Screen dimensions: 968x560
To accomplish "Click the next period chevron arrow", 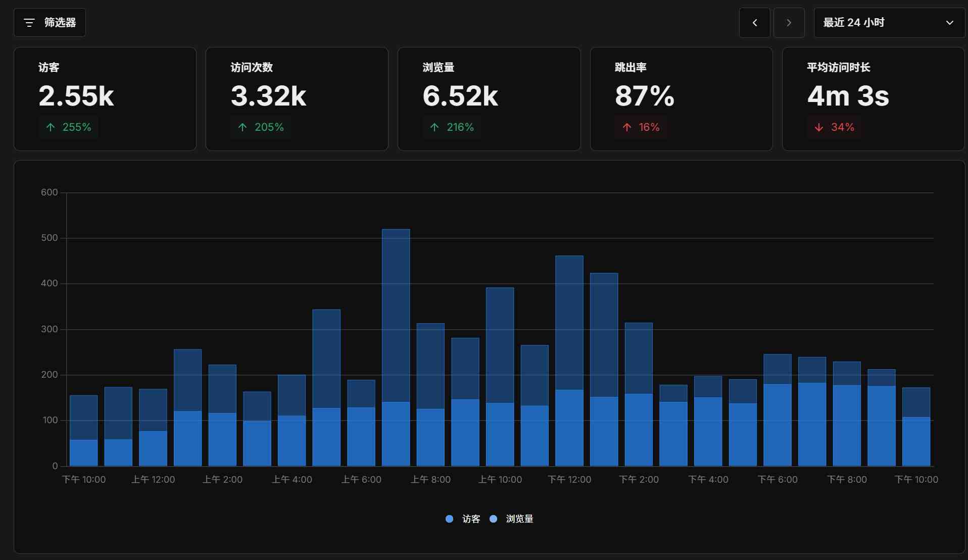I will 789,23.
